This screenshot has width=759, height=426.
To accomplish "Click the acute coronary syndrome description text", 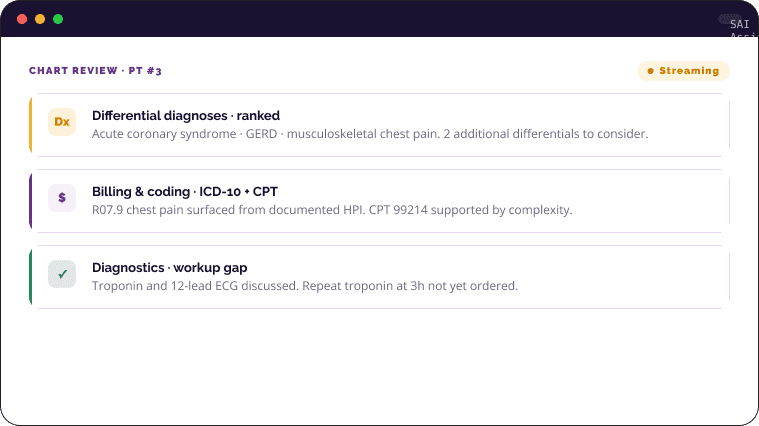I will pos(370,134).
